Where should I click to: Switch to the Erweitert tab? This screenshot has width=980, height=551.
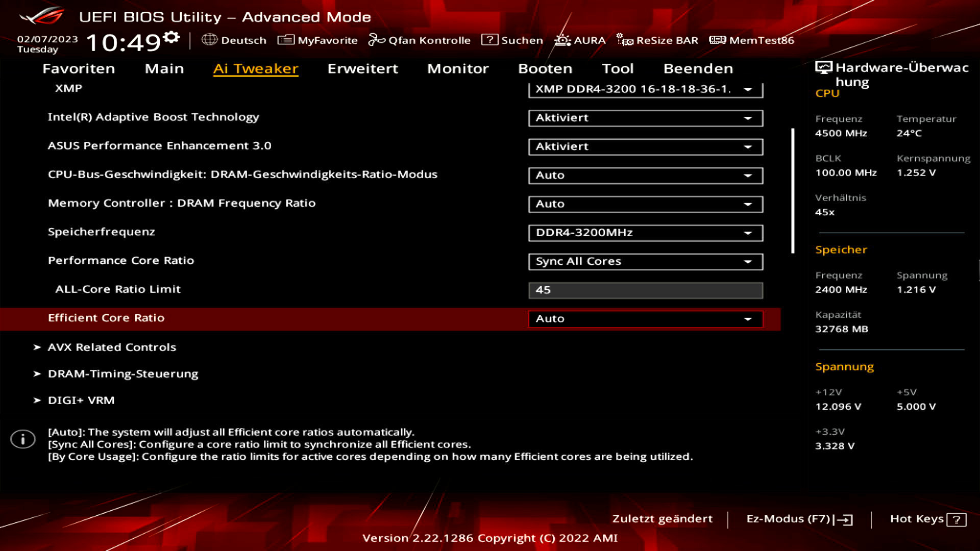362,68
